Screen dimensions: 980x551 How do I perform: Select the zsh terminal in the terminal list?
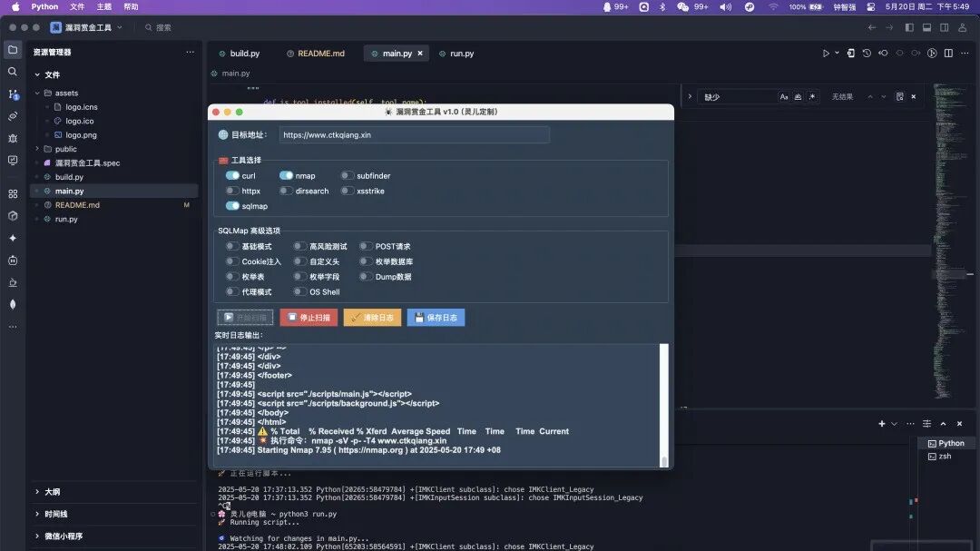click(x=945, y=457)
